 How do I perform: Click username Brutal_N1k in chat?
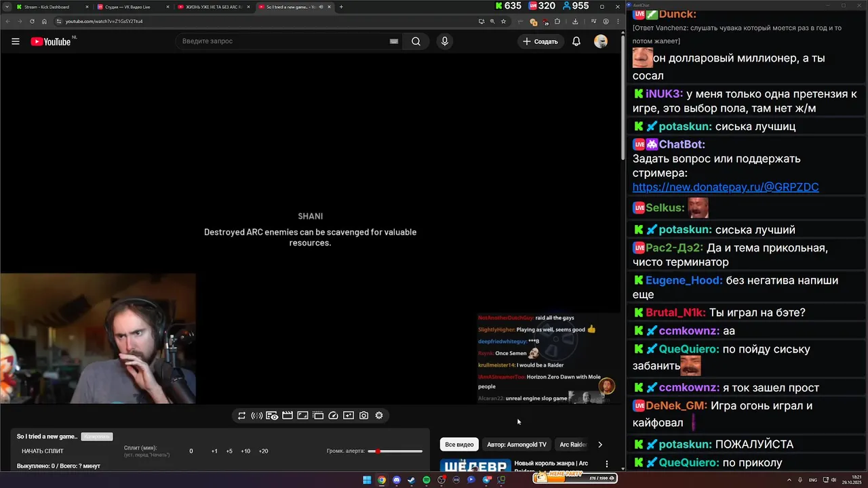[675, 312]
